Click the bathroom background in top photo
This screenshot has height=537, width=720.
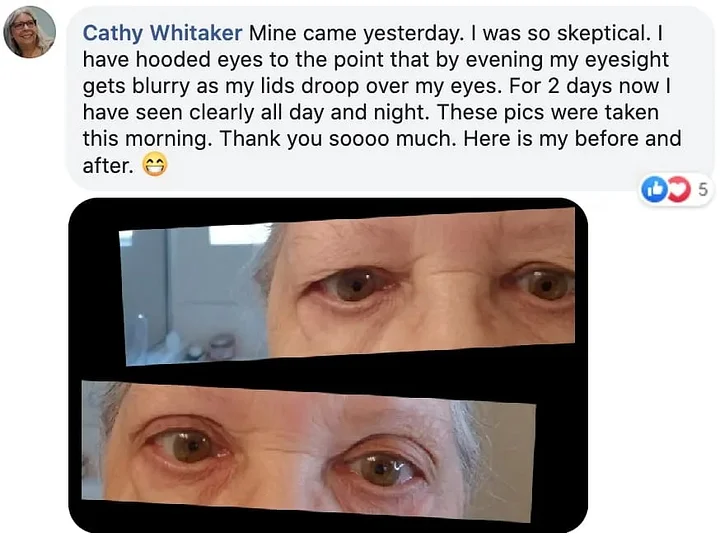pos(191,294)
